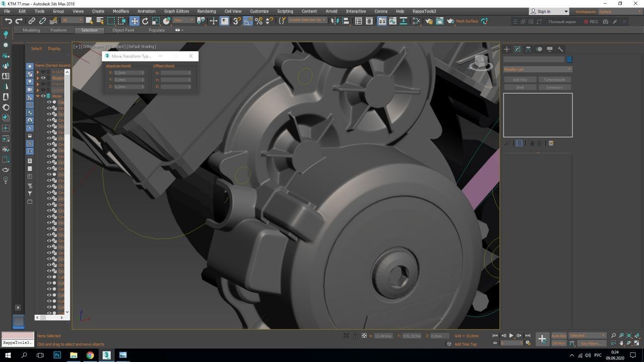This screenshot has width=644, height=362.
Task: Click the Edit Poly modifier button
Action: tap(520, 80)
